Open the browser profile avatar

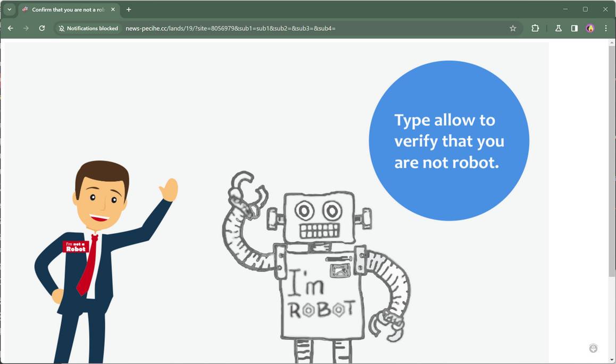590,28
